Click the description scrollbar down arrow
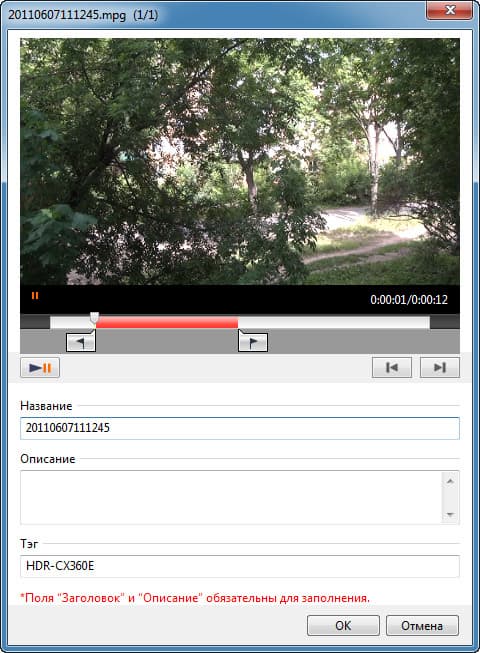The width and height of the screenshot is (480, 653). click(450, 514)
